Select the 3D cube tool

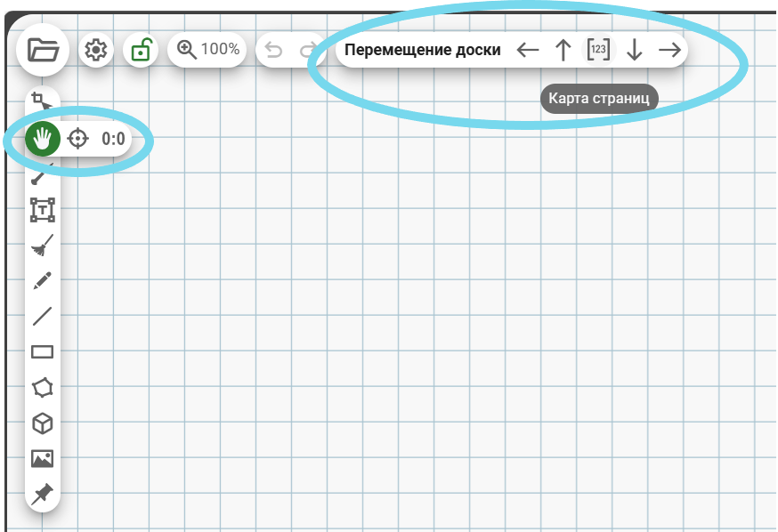click(43, 423)
